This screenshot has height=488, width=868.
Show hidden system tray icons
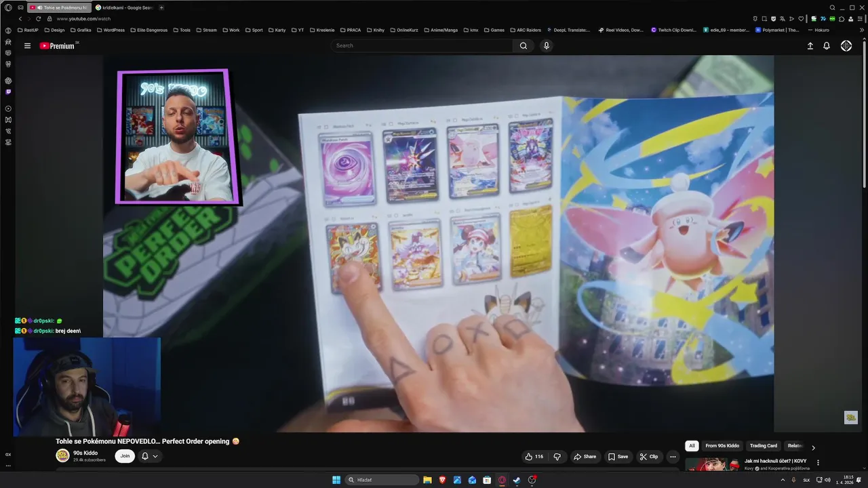tap(783, 480)
